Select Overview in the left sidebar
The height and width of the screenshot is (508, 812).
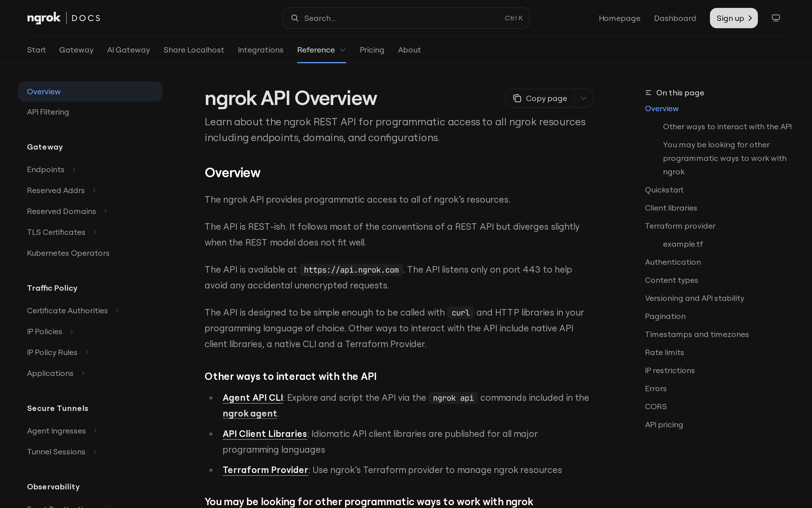click(90, 92)
